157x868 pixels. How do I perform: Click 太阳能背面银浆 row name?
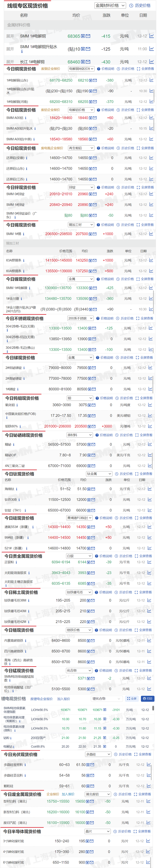(15, 573)
